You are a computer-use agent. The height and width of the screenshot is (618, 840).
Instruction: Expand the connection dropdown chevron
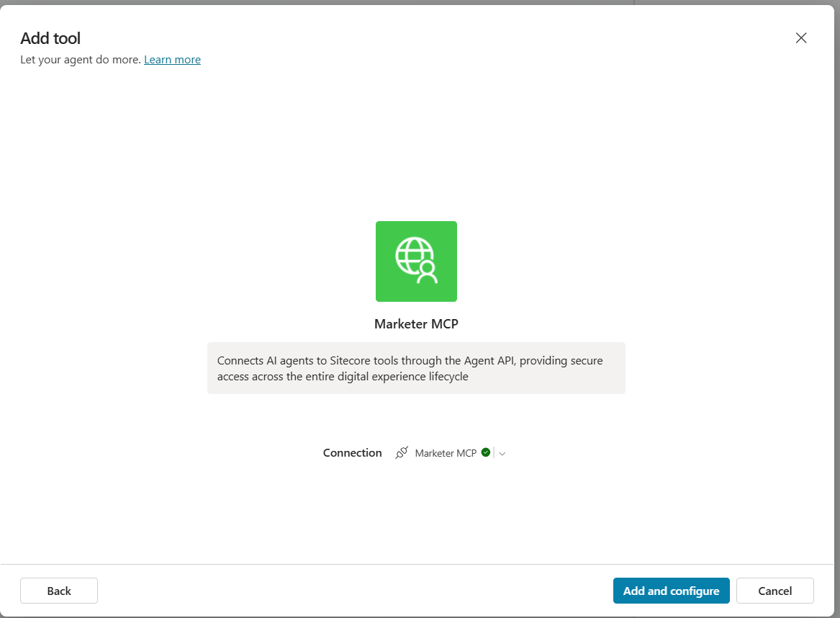pyautogui.click(x=502, y=454)
